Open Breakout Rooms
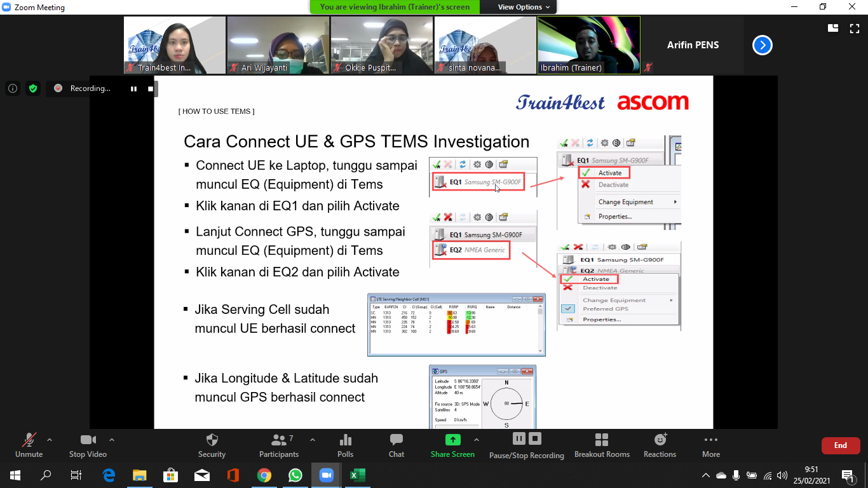Image resolution: width=868 pixels, height=488 pixels. click(x=602, y=440)
